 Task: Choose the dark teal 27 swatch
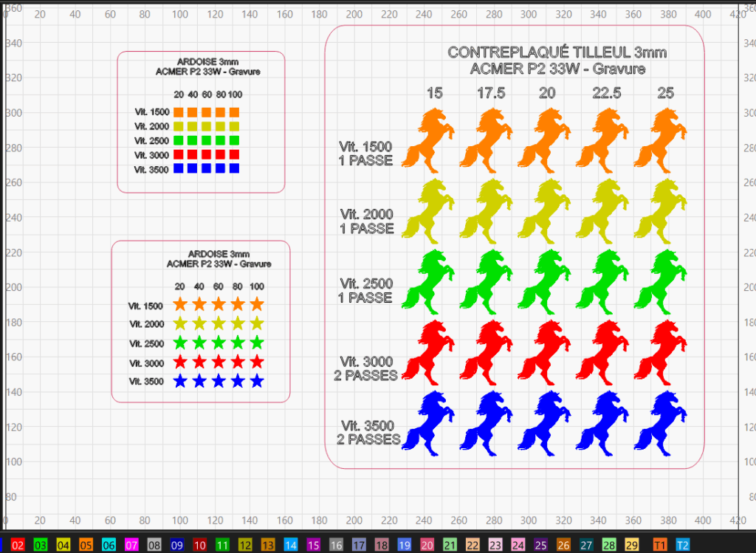(585, 546)
